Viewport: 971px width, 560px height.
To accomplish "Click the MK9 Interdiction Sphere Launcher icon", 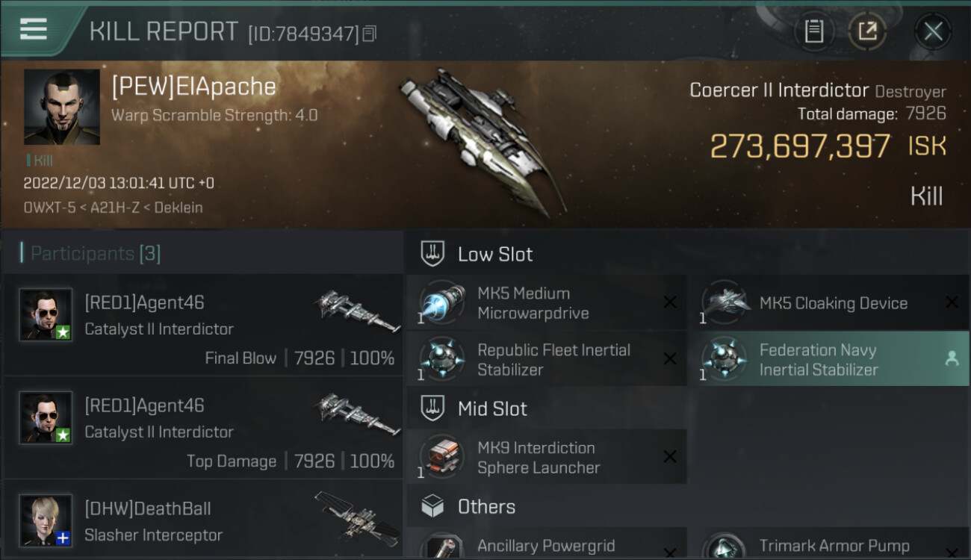I will (x=441, y=457).
